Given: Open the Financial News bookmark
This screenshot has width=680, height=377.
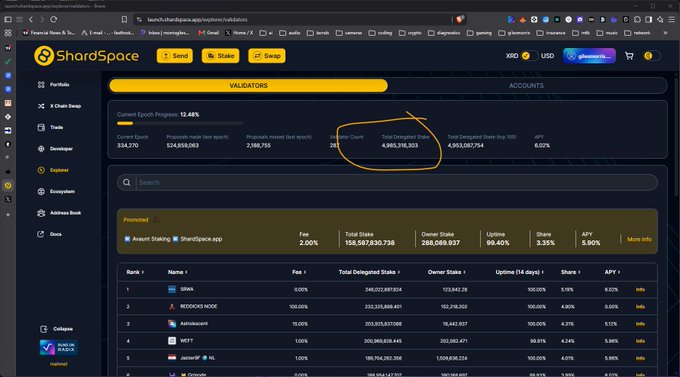Looking at the screenshot, I should point(49,33).
